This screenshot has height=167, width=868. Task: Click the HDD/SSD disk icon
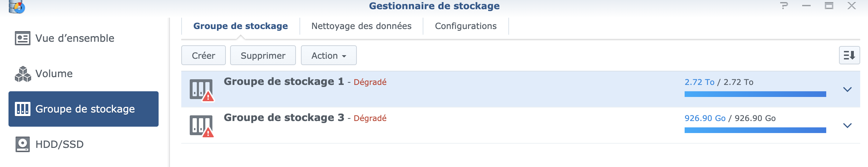coord(23,144)
